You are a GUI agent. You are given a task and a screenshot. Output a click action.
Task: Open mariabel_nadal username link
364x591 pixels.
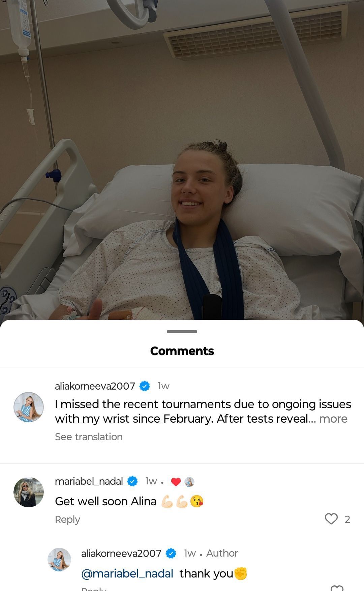pos(89,481)
